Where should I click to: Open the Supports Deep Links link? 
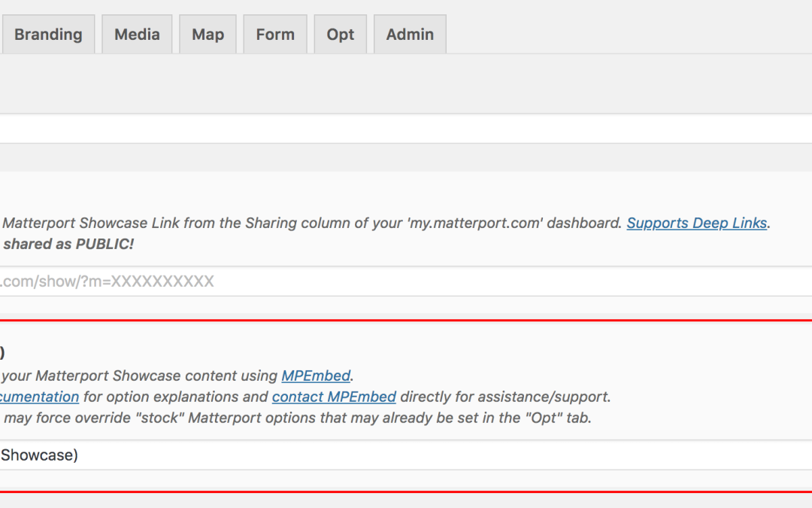696,223
